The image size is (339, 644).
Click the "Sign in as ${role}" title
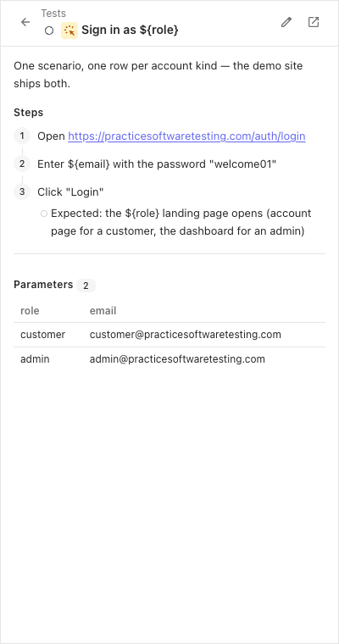coord(130,30)
